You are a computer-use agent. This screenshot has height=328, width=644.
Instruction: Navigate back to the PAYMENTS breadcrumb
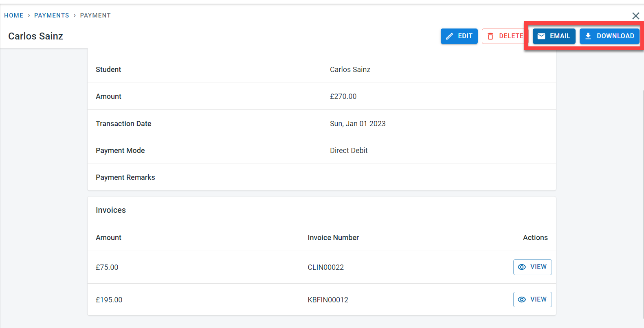[52, 15]
